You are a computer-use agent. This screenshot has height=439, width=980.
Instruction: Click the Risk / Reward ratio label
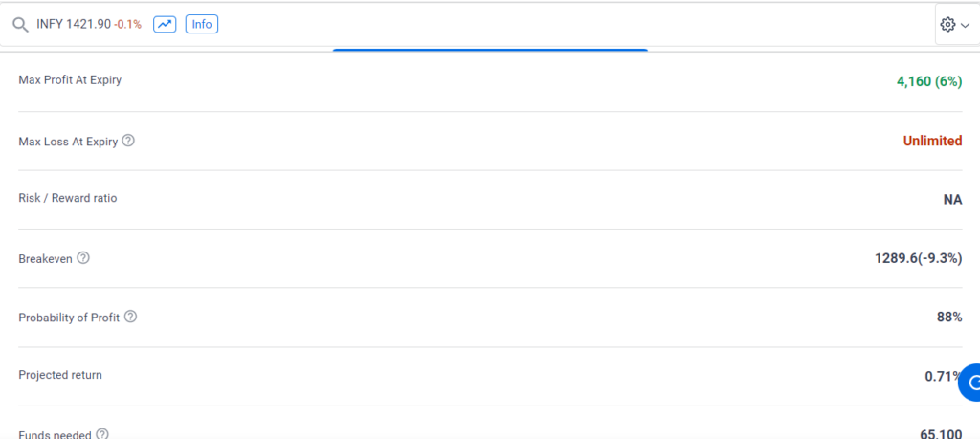coord(68,198)
